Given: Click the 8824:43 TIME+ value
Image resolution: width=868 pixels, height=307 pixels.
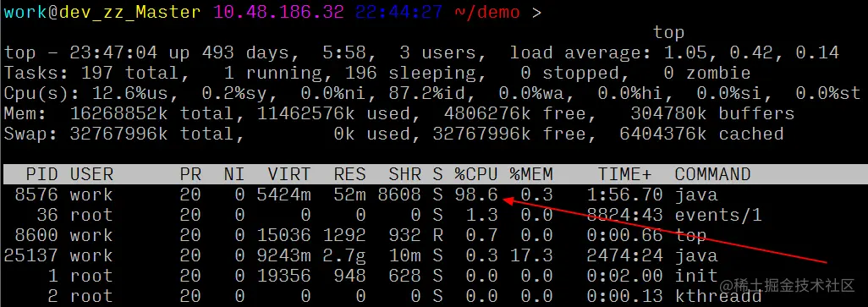Looking at the screenshot, I should tap(624, 215).
